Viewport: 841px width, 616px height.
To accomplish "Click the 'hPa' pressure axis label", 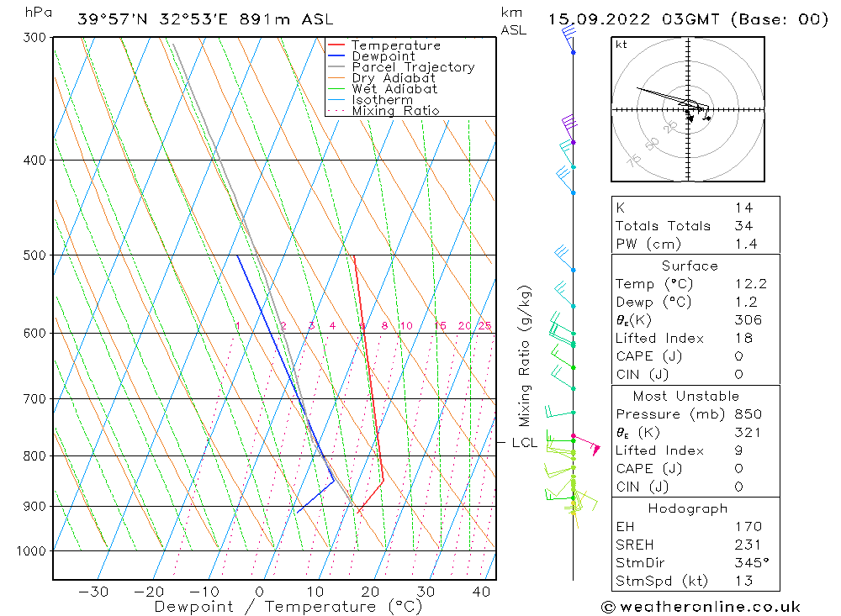I will [x=38, y=13].
